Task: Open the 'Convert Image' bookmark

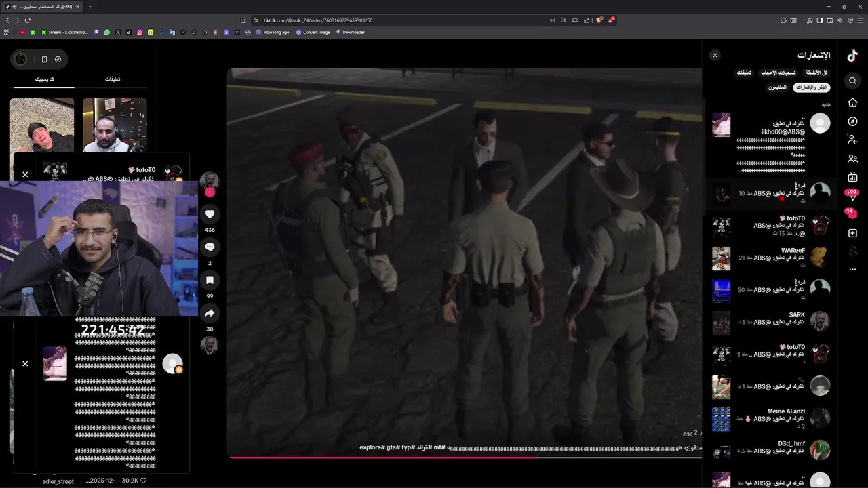Action: pos(313,32)
